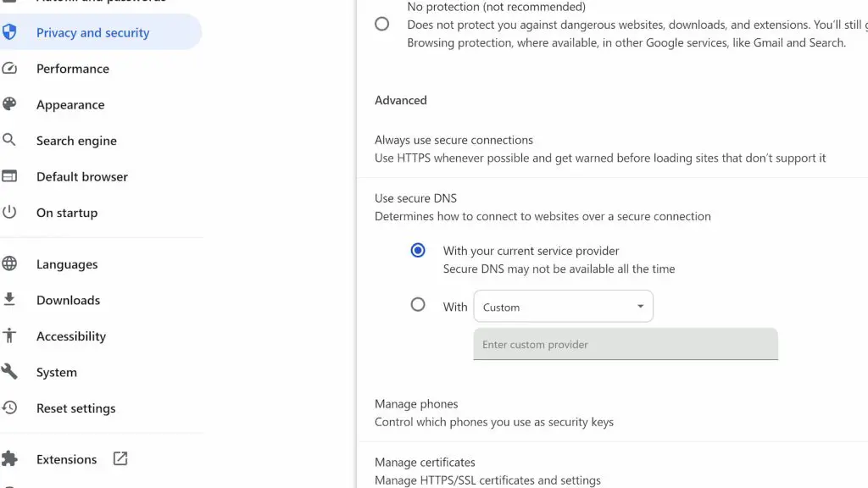Click Always use secure connections row

(x=600, y=149)
